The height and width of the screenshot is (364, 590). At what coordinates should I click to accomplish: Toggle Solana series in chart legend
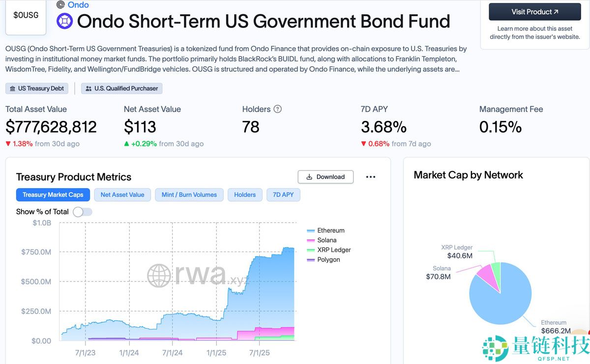click(326, 240)
